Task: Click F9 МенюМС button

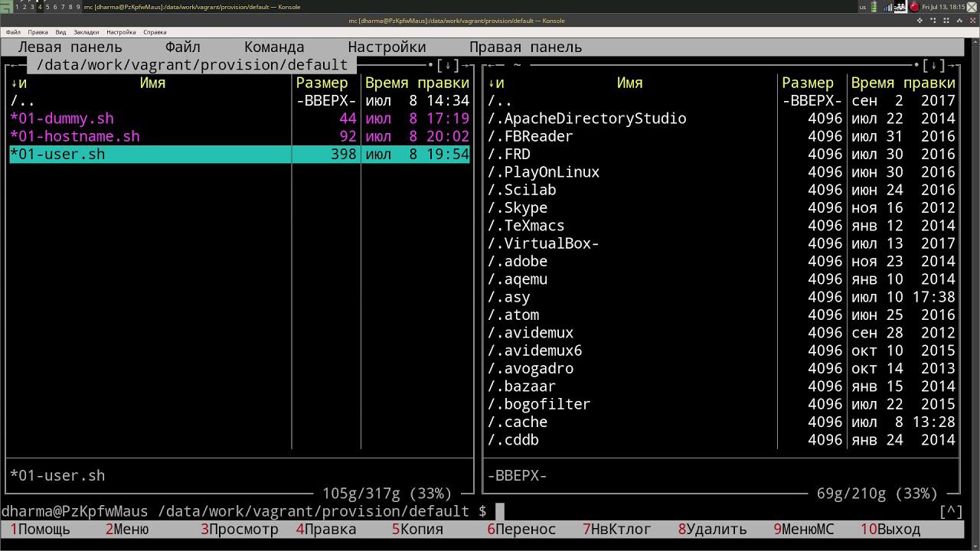Action: point(804,529)
